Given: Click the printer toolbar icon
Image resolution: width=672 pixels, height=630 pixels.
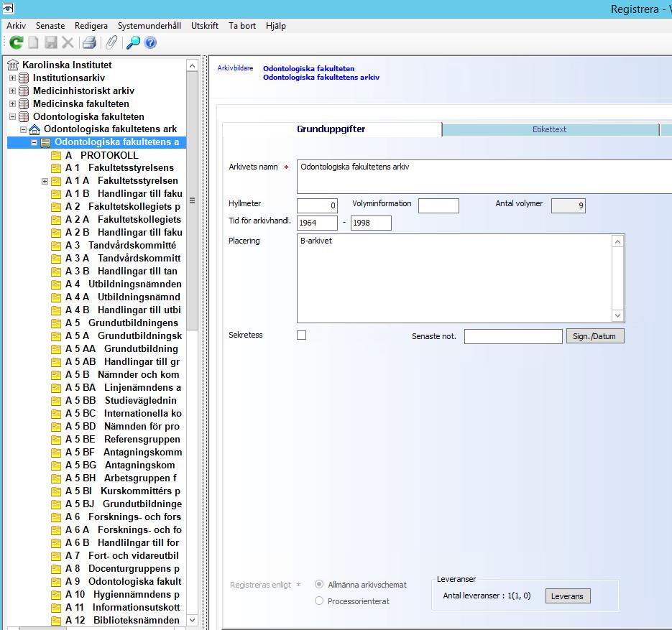Looking at the screenshot, I should coord(89,42).
